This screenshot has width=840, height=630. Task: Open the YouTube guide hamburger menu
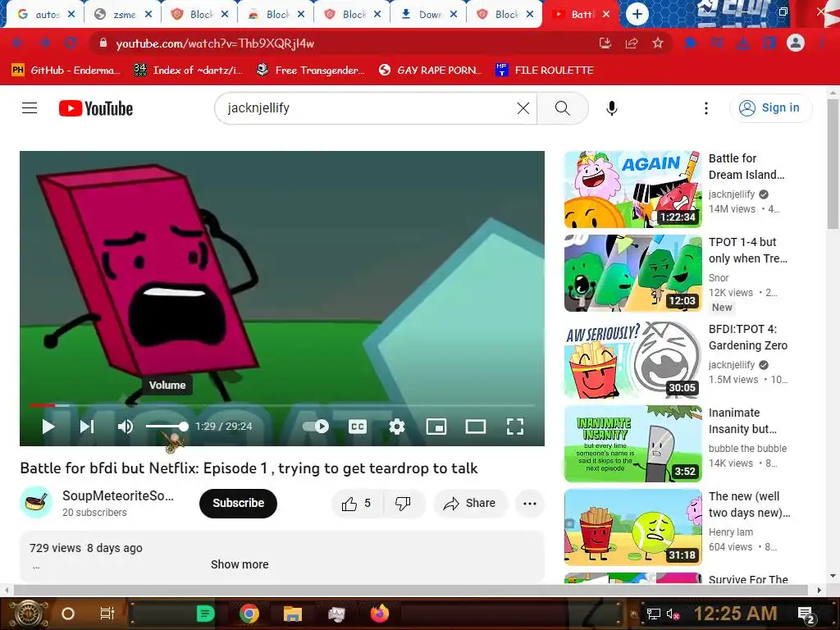30,108
